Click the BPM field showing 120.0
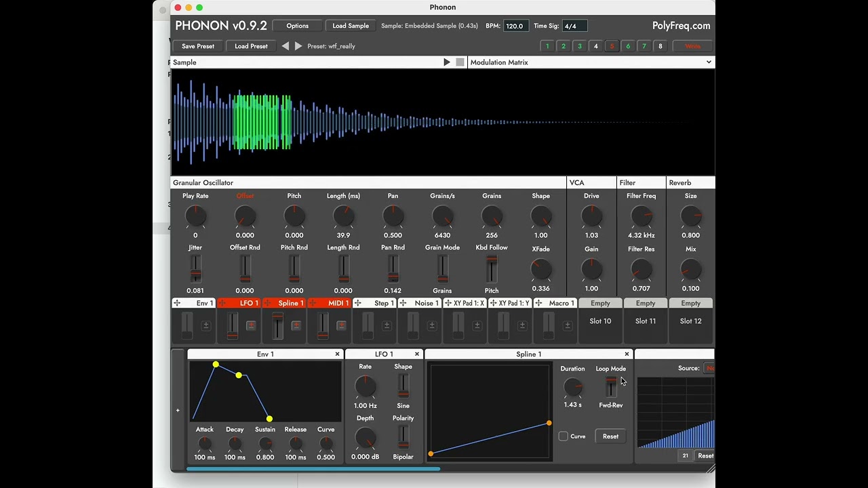Image resolution: width=868 pixels, height=488 pixels. 516,26
